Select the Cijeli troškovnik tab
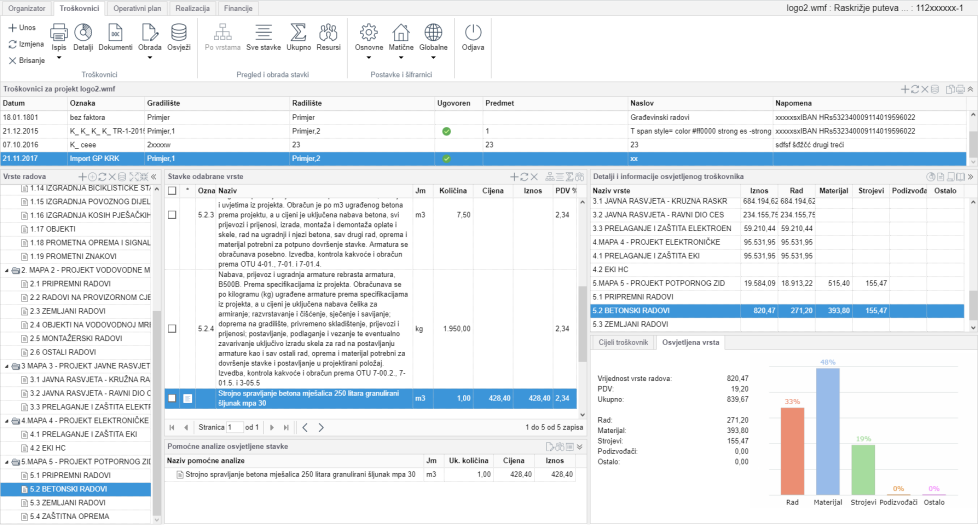This screenshot has height=525, width=978. [x=623, y=342]
